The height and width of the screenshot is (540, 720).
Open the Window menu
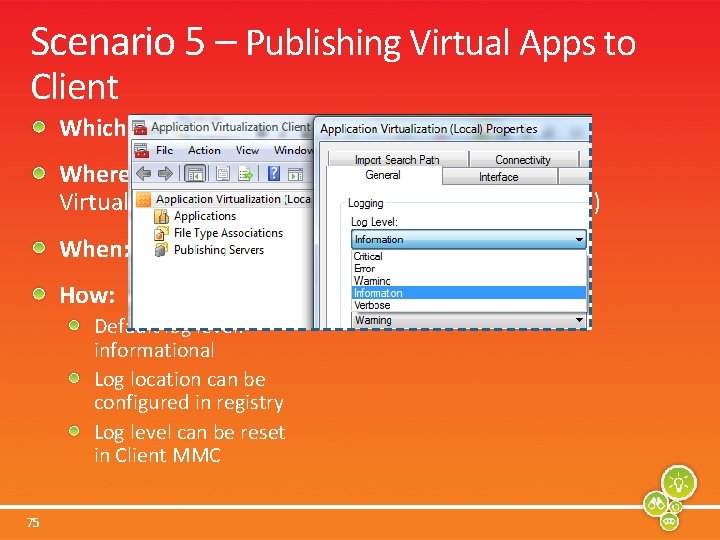(293, 151)
